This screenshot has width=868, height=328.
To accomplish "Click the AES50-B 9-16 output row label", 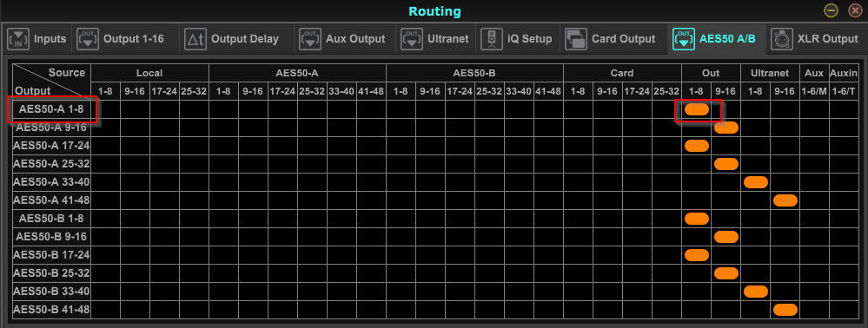I will coord(51,237).
